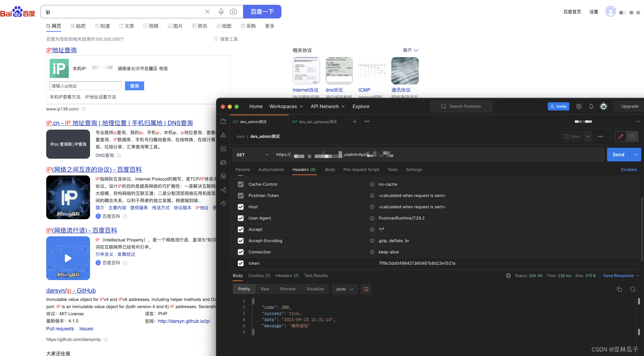Screen dimensions: 644x356
Task: Toggle the token header checkbox
Action: (240, 263)
